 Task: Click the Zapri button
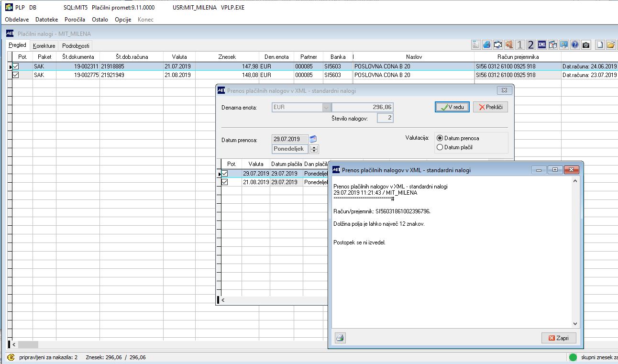pos(559,338)
